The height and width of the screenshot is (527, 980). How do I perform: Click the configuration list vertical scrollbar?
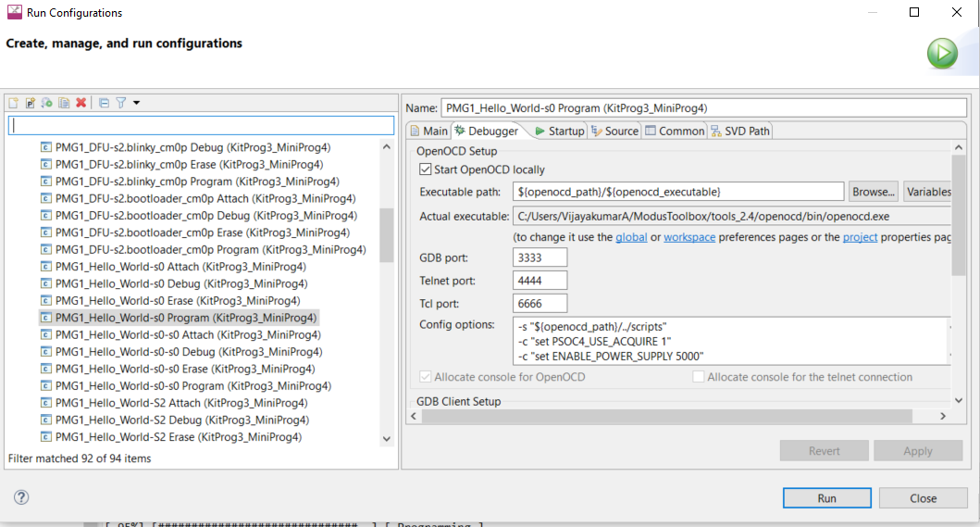tap(386, 234)
